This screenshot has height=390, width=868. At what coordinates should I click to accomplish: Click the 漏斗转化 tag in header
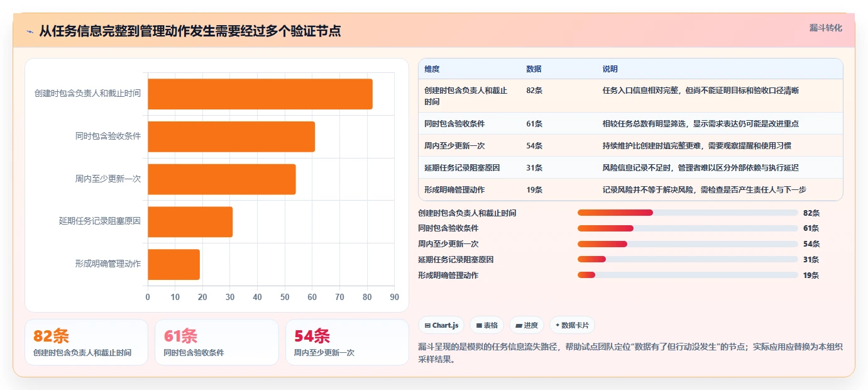pyautogui.click(x=825, y=28)
